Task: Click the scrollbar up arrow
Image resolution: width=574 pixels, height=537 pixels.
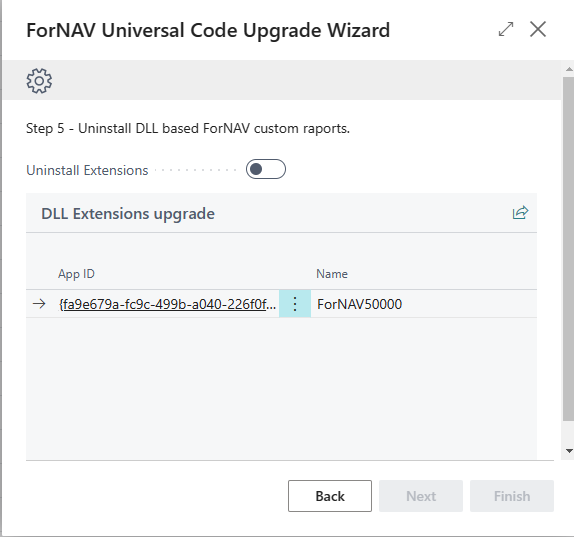Action: (x=569, y=69)
